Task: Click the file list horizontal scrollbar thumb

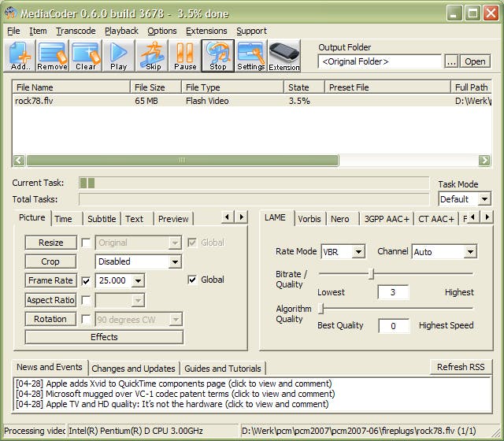Action: click(183, 160)
